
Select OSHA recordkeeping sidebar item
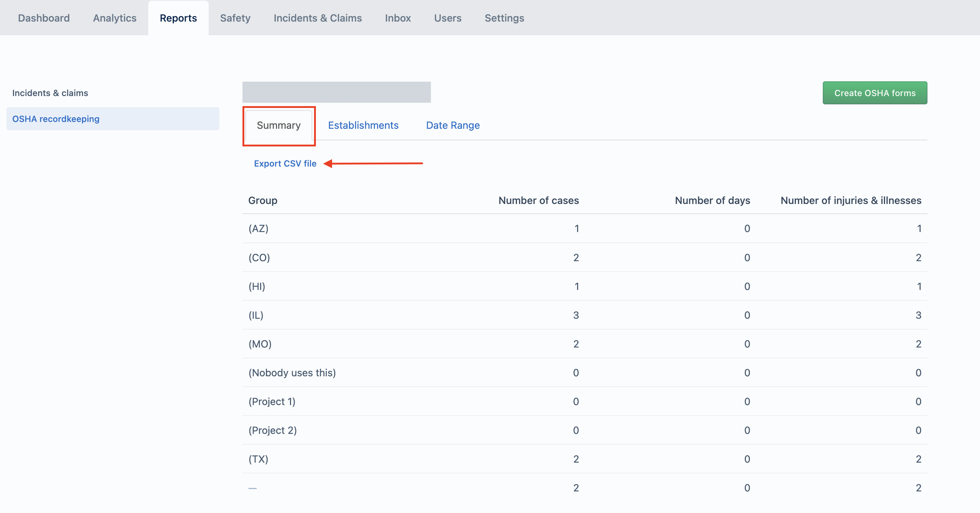point(55,119)
